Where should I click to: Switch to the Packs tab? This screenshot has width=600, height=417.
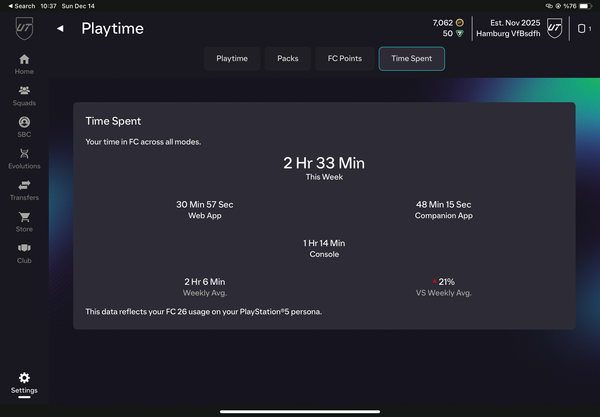pos(288,59)
